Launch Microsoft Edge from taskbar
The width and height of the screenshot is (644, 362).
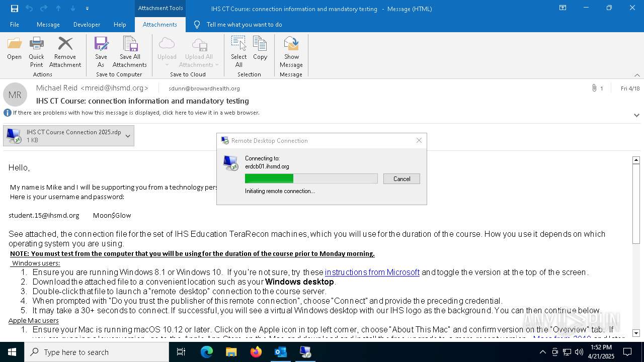pos(207,352)
